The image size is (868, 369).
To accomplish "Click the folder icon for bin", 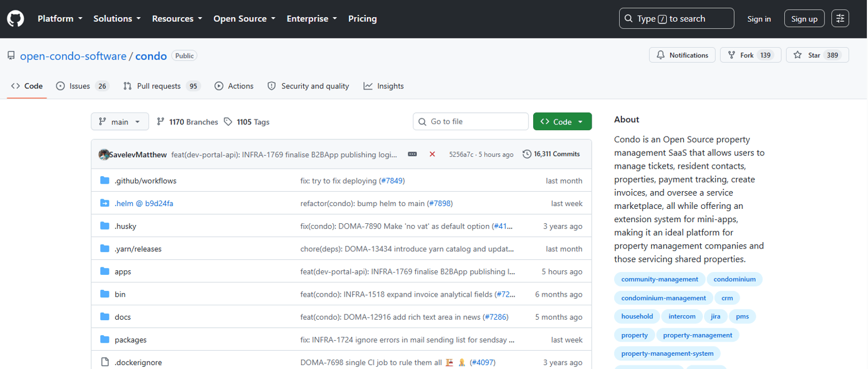I will [x=104, y=294].
